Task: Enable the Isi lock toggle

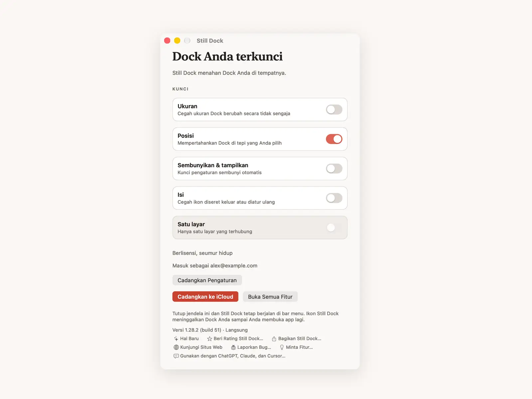Action: click(334, 198)
